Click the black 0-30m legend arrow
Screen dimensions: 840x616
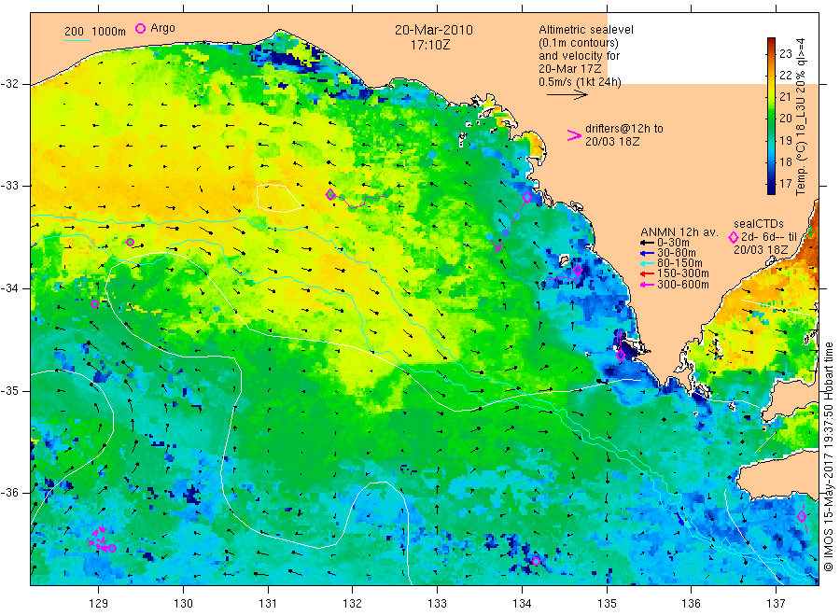click(648, 243)
